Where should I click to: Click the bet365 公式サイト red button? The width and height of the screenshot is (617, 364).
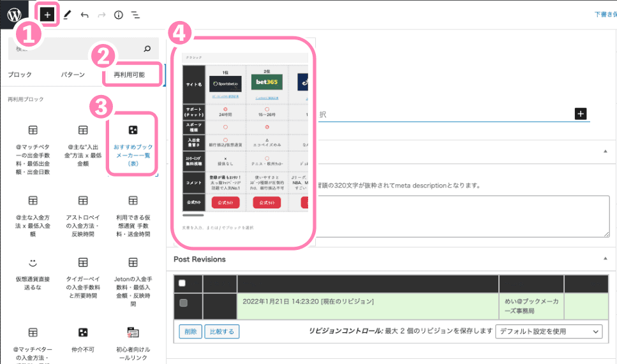coord(267,203)
